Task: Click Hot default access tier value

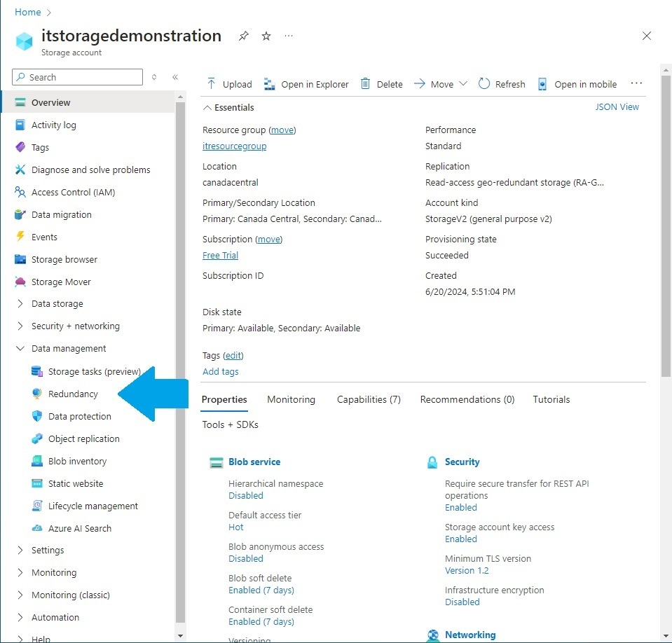Action: [x=235, y=527]
